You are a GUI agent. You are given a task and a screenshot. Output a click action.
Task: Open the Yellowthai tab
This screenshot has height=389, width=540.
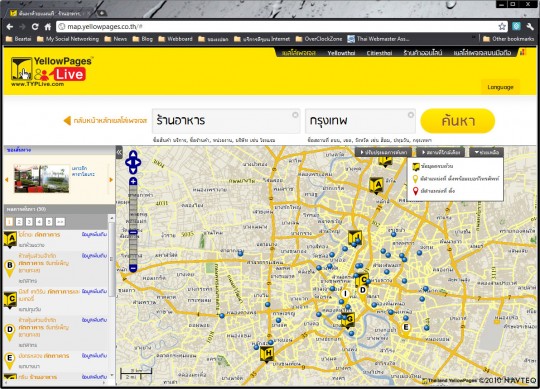click(x=341, y=53)
